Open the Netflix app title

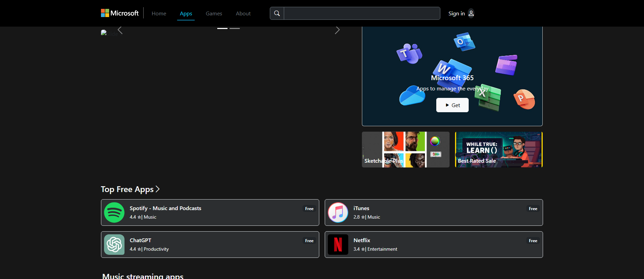(362, 240)
